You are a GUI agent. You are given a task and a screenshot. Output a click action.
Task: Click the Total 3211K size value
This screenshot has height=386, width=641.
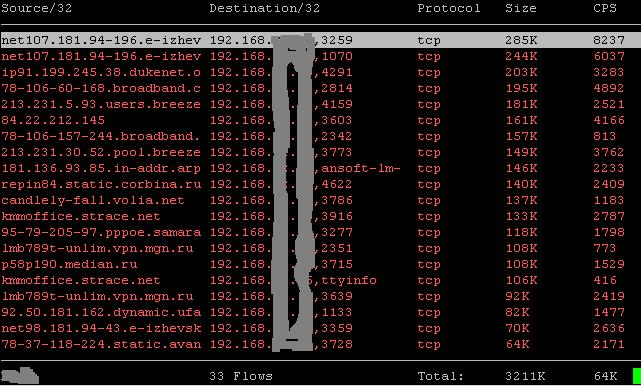[525, 376]
